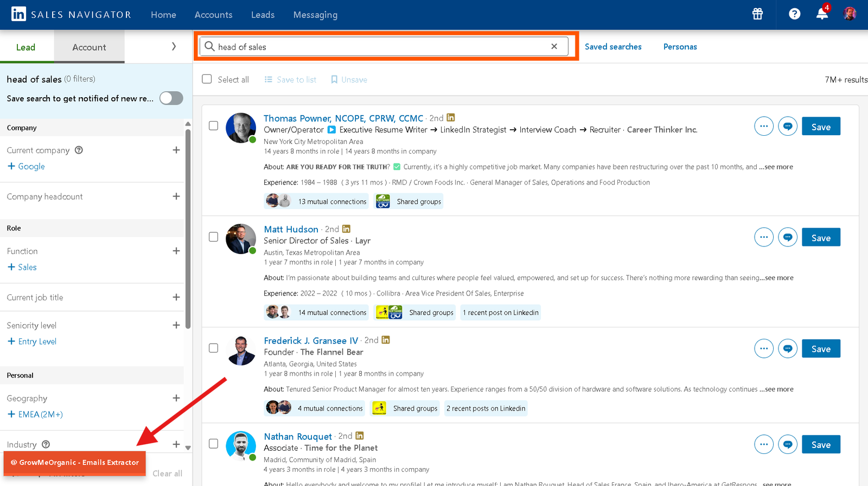Go to Home in top navigation
The height and width of the screenshot is (486, 868).
[x=163, y=15]
